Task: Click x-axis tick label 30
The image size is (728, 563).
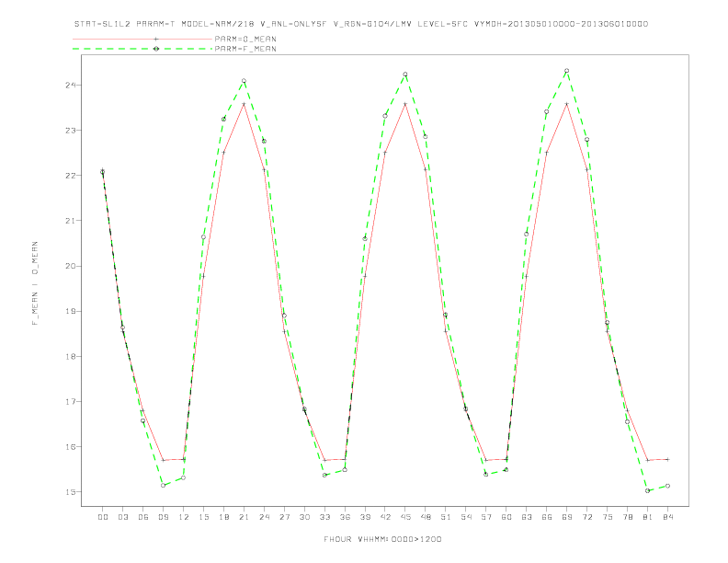Action: point(304,517)
